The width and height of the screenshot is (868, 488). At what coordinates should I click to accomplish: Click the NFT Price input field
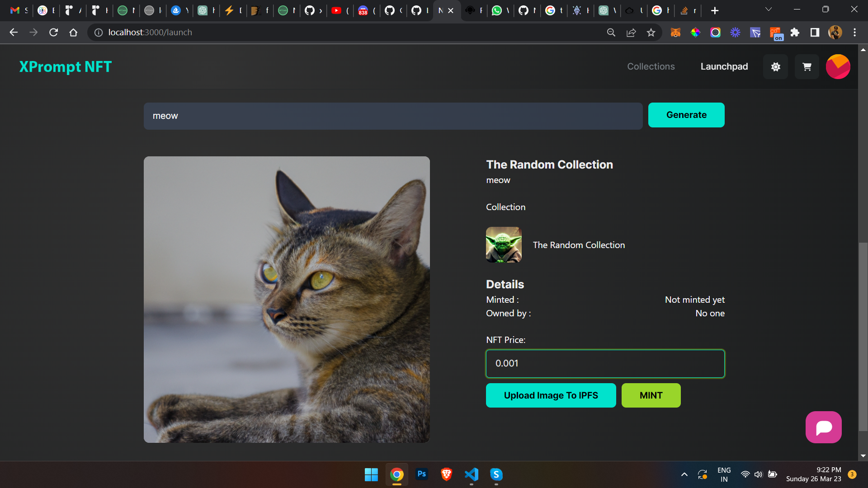pyautogui.click(x=605, y=363)
